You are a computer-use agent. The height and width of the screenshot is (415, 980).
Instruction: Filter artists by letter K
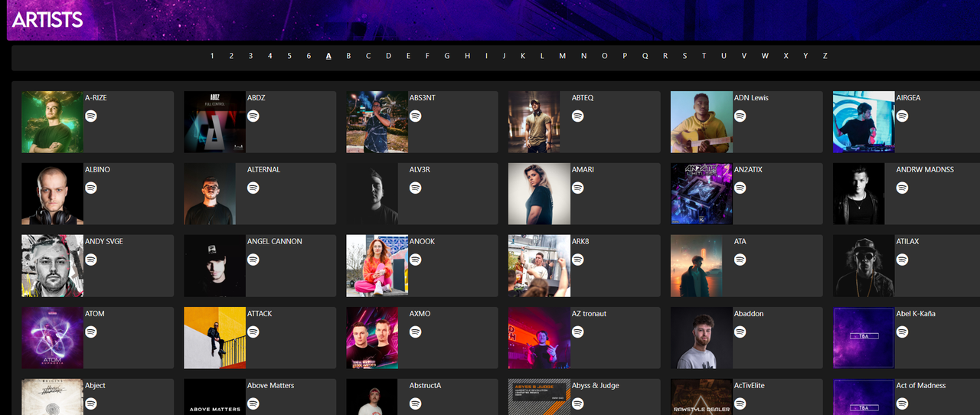pos(523,56)
